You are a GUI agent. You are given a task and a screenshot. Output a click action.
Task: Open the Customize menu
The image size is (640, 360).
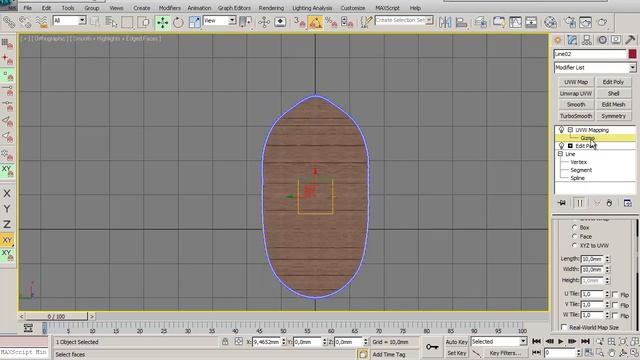click(x=353, y=8)
